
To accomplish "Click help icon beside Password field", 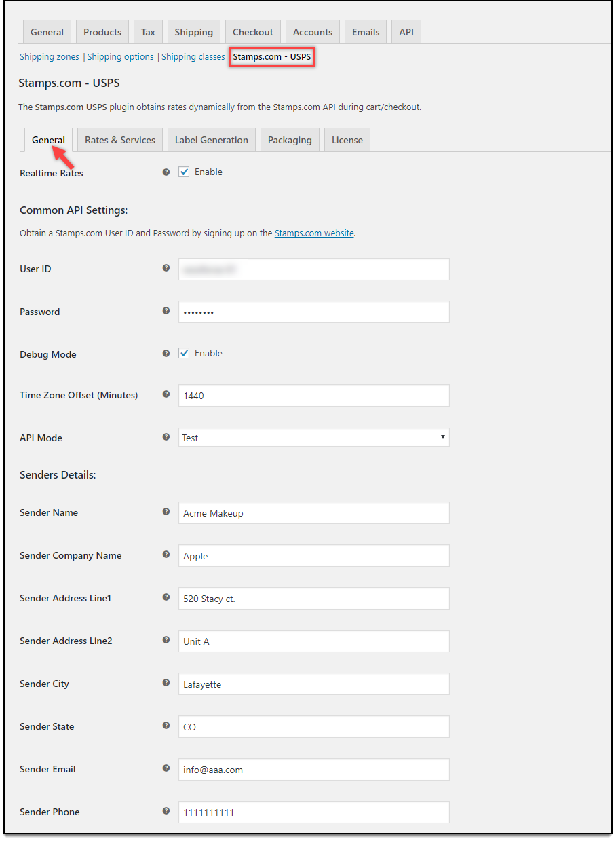I will (x=166, y=311).
